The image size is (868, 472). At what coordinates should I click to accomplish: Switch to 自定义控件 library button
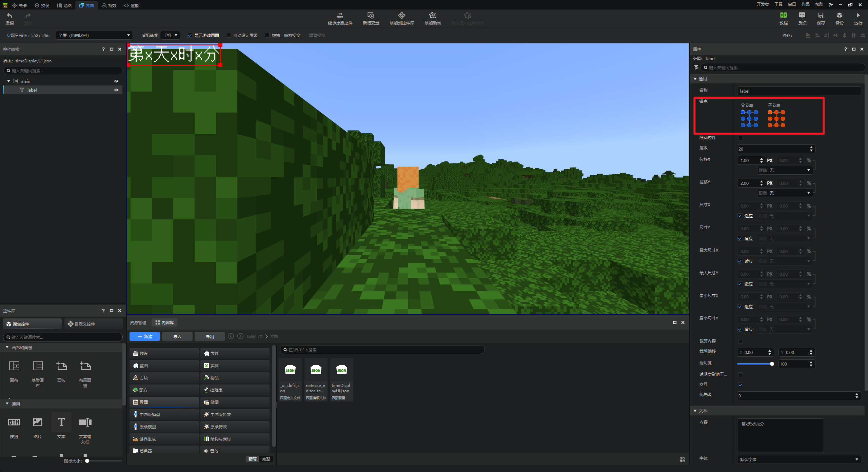coord(94,324)
